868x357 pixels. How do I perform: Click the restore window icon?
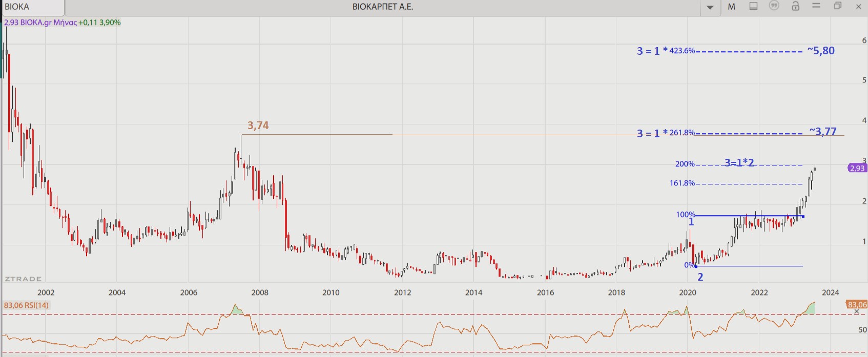pos(838,6)
